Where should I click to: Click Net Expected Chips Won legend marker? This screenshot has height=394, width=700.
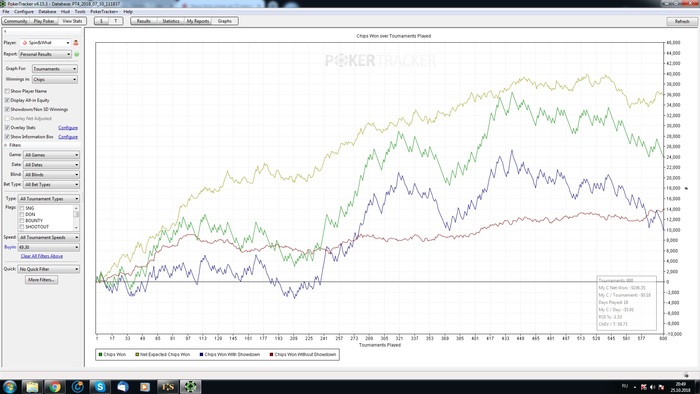137,354
